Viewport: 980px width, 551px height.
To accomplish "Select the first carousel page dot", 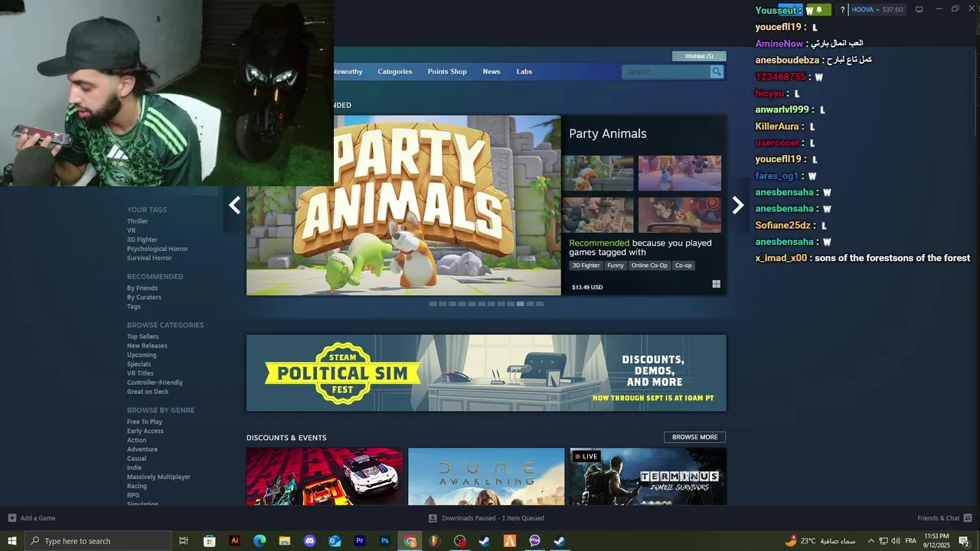I will point(433,304).
